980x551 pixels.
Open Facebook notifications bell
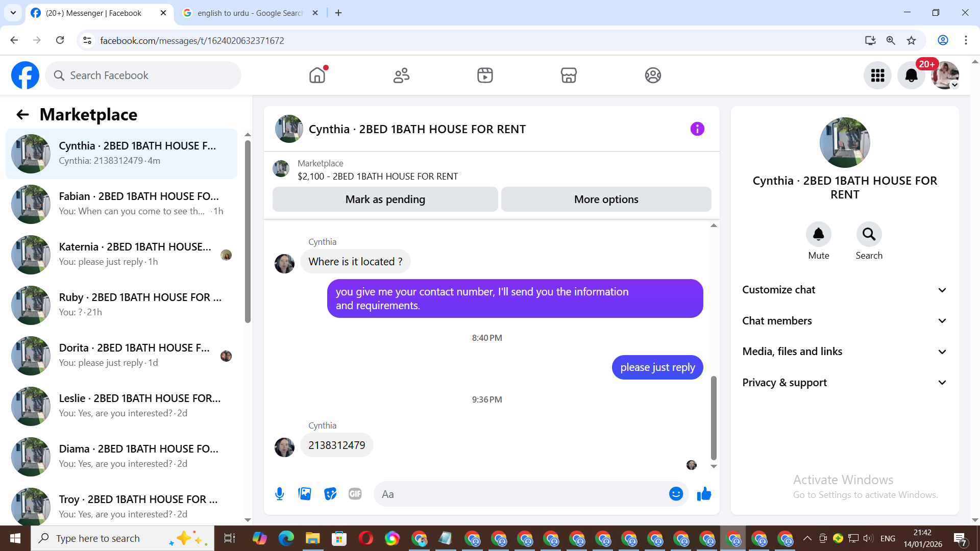911,76
